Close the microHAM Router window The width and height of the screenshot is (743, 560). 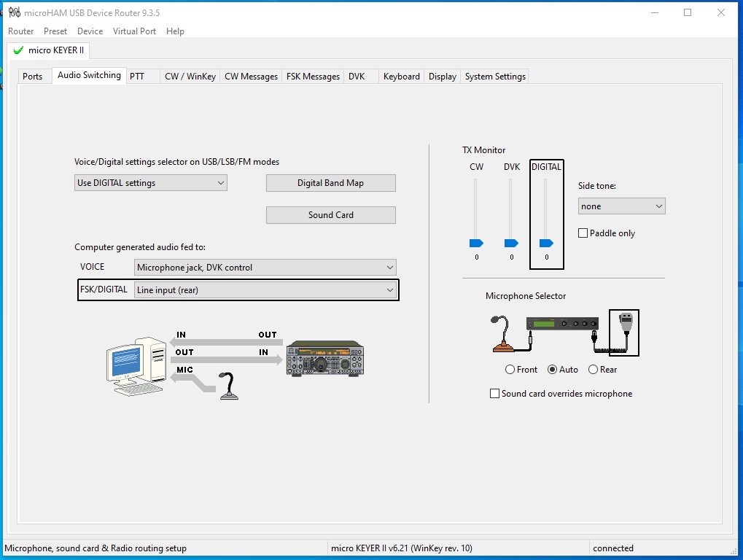[720, 13]
